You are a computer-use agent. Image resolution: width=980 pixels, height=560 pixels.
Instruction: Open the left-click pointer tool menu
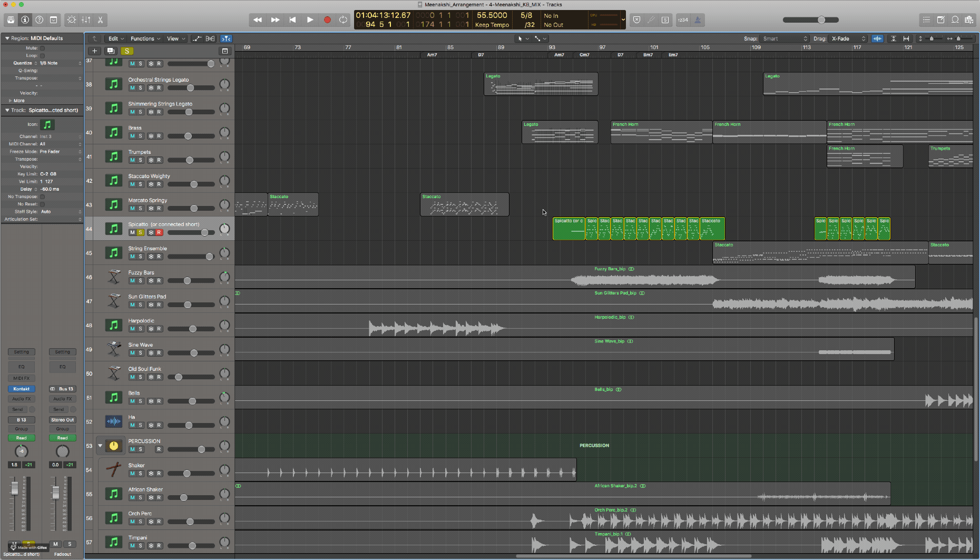point(523,38)
